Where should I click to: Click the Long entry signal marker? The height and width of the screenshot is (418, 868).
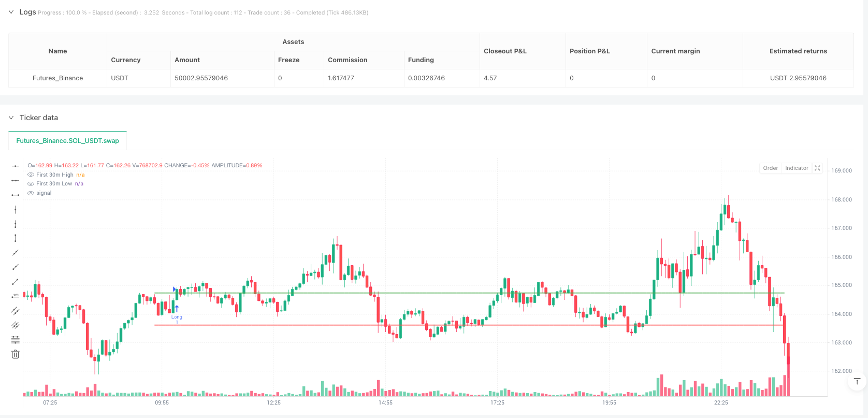[177, 309]
